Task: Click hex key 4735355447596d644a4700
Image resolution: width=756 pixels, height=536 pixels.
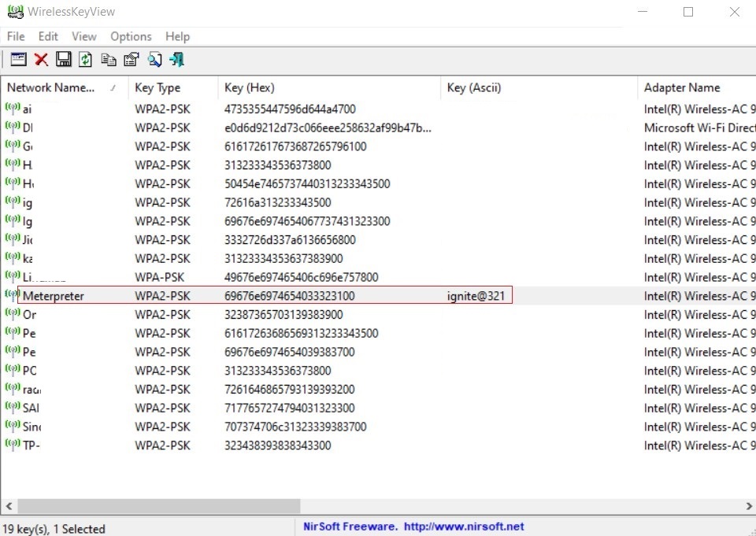Action: coord(290,109)
